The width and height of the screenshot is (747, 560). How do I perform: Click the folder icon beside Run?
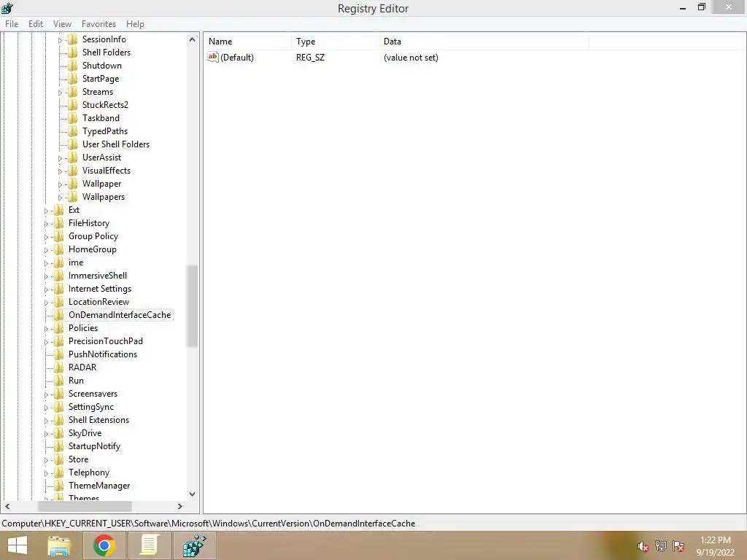point(58,381)
